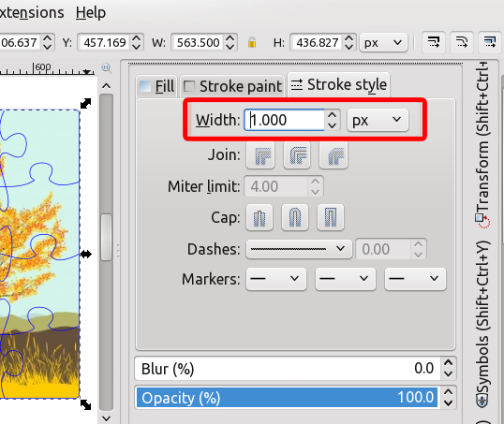Click the Opacity (%) slider bar

click(x=287, y=398)
